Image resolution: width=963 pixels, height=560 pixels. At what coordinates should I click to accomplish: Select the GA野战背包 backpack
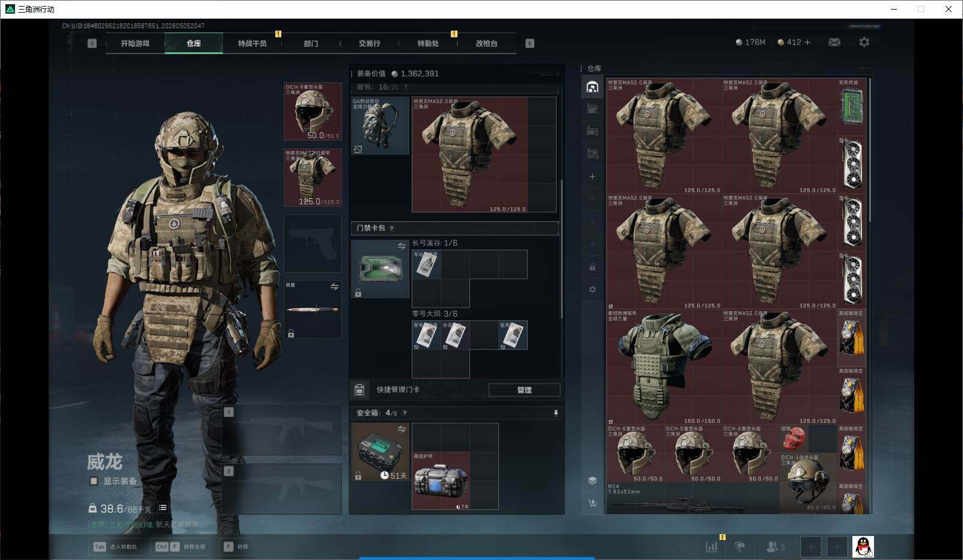(380, 126)
